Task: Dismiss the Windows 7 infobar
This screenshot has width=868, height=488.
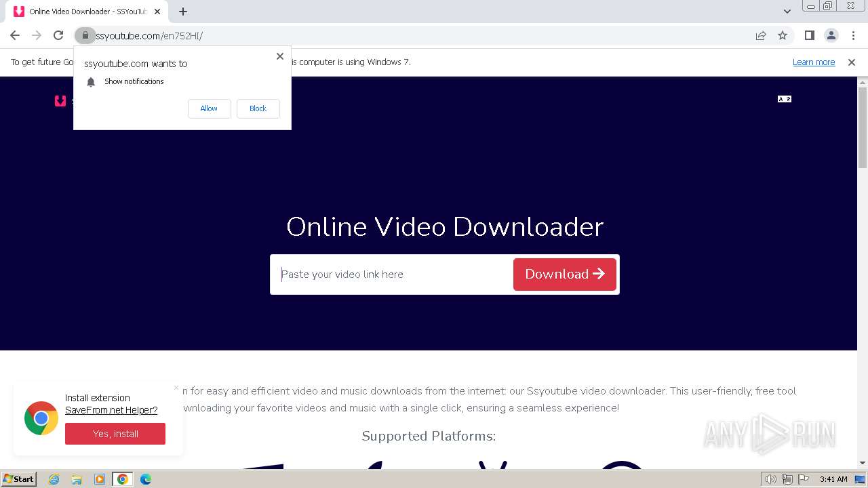Action: (x=852, y=62)
